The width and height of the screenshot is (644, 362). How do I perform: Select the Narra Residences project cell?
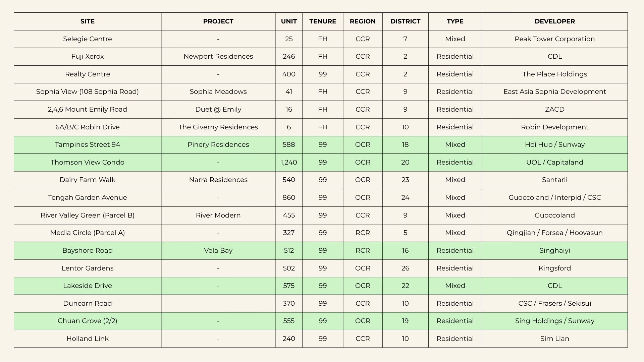click(218, 180)
